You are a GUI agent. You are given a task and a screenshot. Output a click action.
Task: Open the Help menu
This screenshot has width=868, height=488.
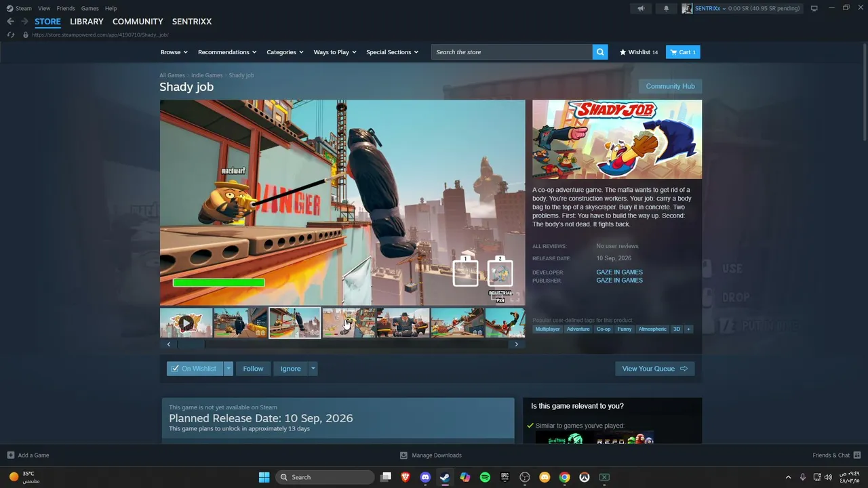111,8
